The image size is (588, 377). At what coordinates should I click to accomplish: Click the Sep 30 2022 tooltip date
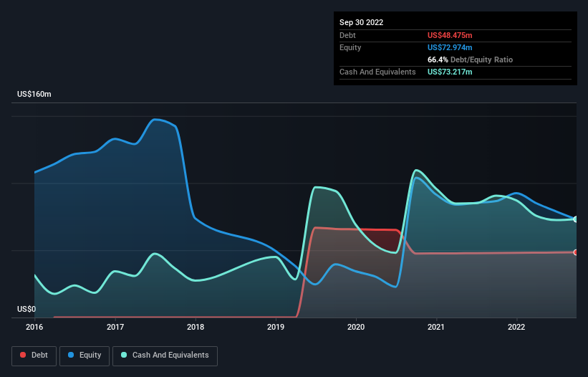pos(362,22)
